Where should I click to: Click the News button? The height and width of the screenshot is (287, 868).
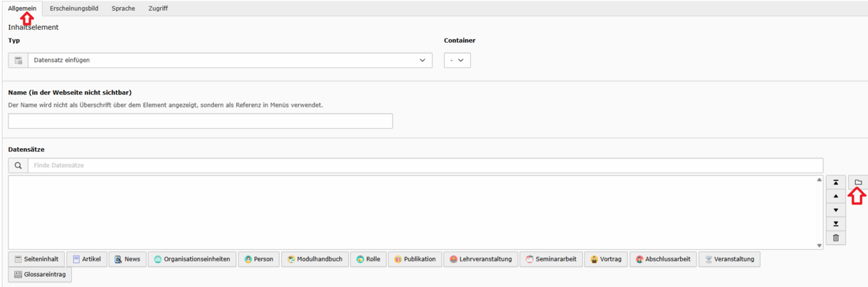(128, 259)
